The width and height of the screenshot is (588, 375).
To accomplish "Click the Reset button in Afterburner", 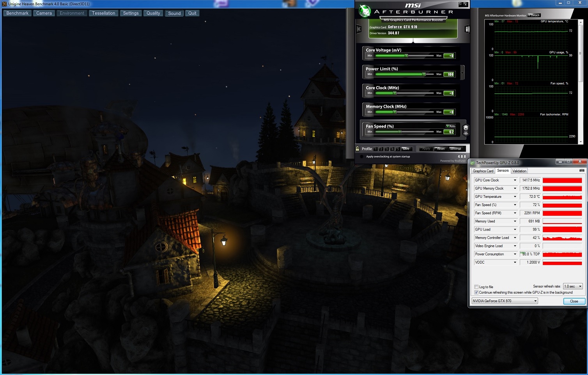I will coord(441,149).
